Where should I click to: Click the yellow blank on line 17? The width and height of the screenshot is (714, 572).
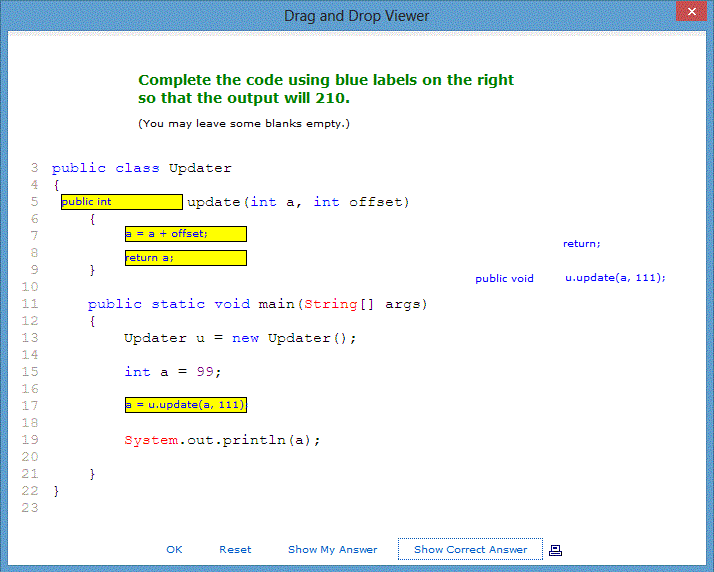185,405
